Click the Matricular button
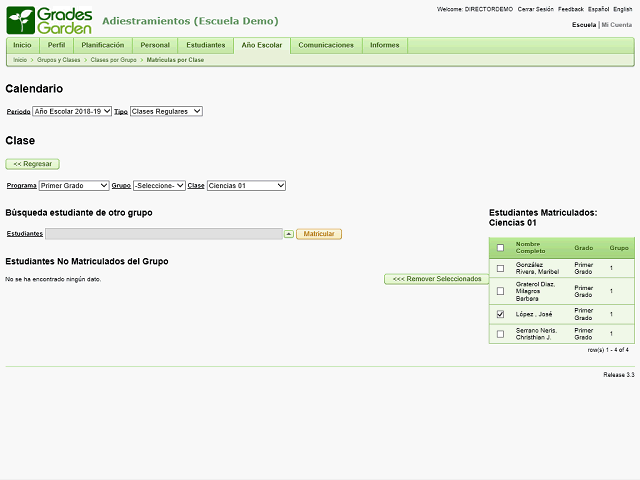640x480 pixels. 319,234
